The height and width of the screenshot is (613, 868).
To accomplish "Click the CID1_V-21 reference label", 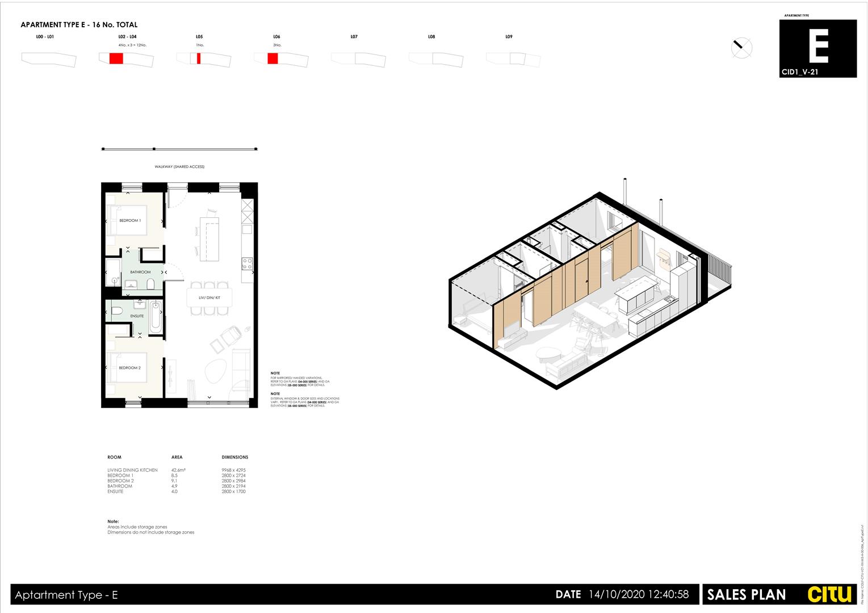I will 800,72.
